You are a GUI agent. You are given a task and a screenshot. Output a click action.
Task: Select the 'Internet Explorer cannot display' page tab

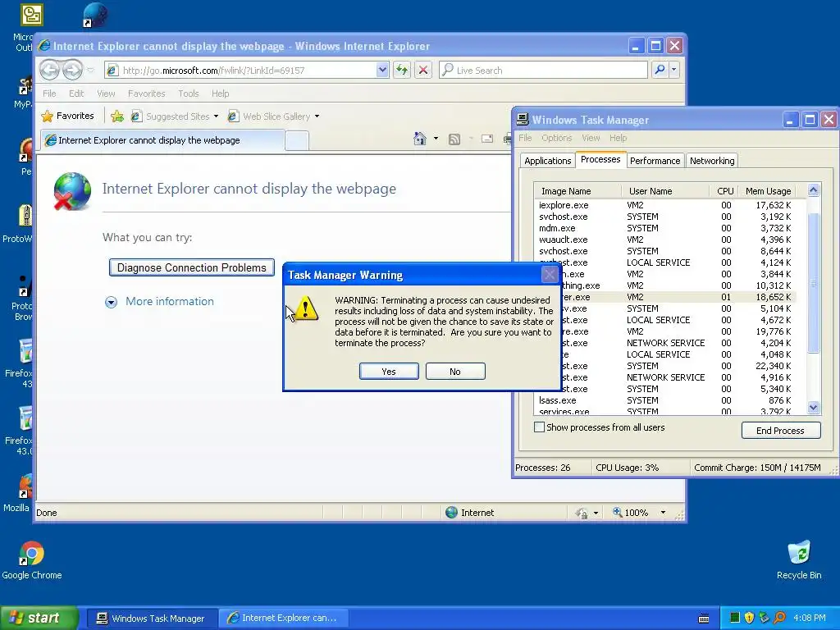[162, 140]
